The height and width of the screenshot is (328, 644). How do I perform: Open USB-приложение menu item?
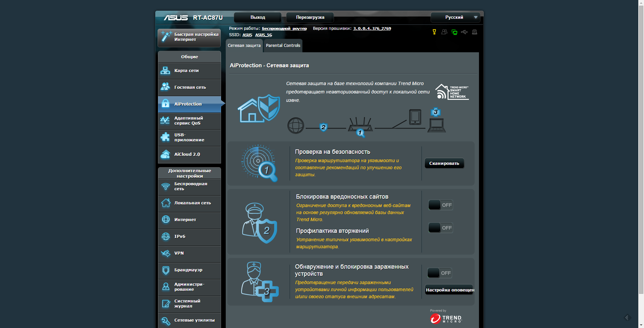(x=190, y=138)
